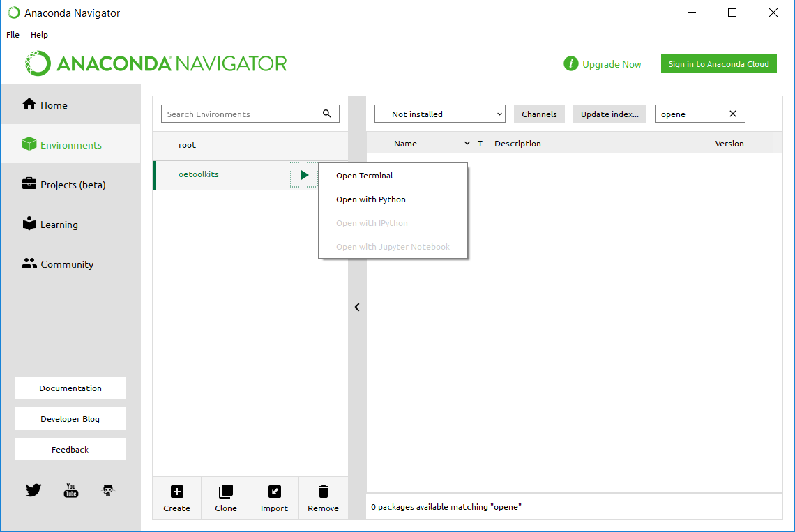Image resolution: width=795 pixels, height=532 pixels.
Task: Clear the package search text with the X
Action: [733, 114]
